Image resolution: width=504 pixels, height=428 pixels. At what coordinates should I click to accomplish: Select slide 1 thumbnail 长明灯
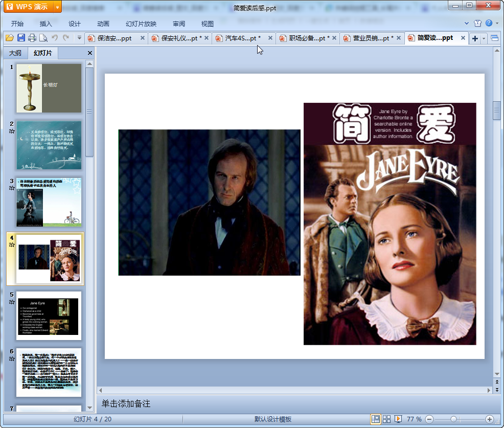click(x=49, y=88)
